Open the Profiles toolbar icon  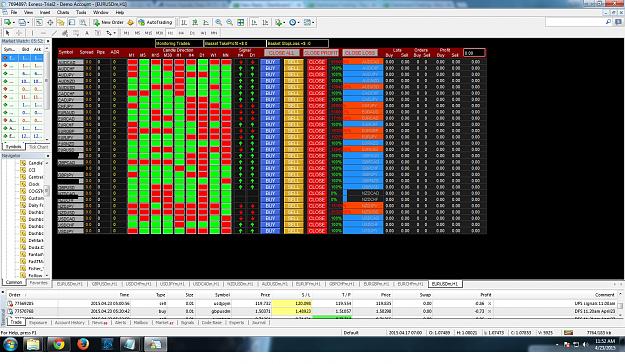point(22,22)
